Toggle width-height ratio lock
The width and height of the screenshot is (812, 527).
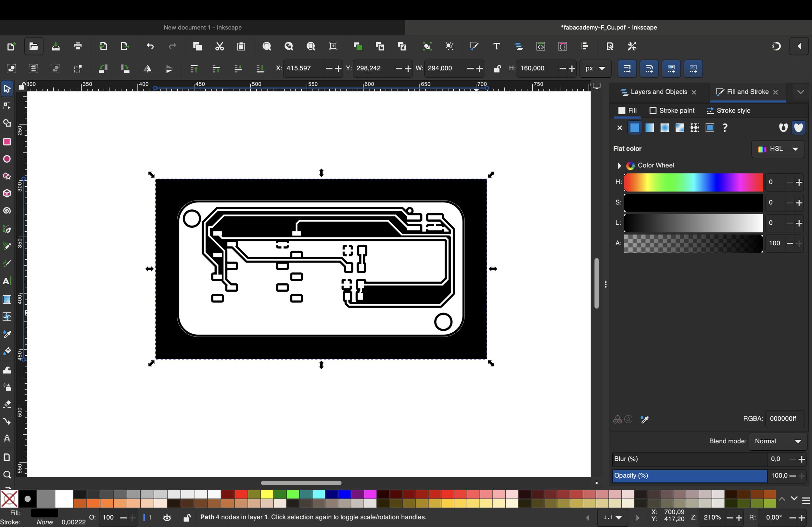click(497, 68)
